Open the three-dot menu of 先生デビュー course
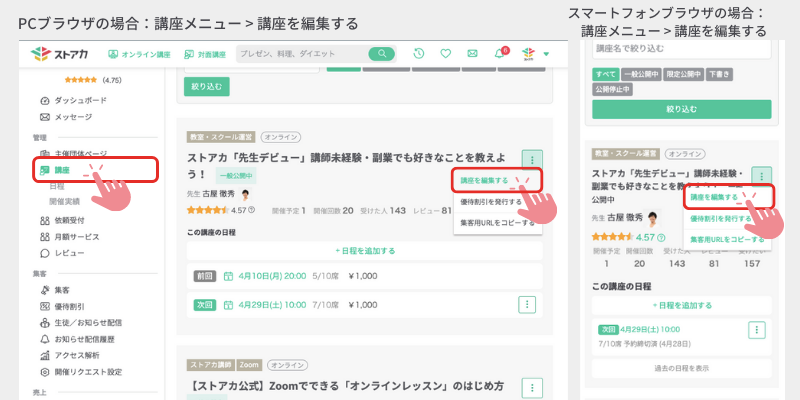800x400 pixels. pos(532,160)
